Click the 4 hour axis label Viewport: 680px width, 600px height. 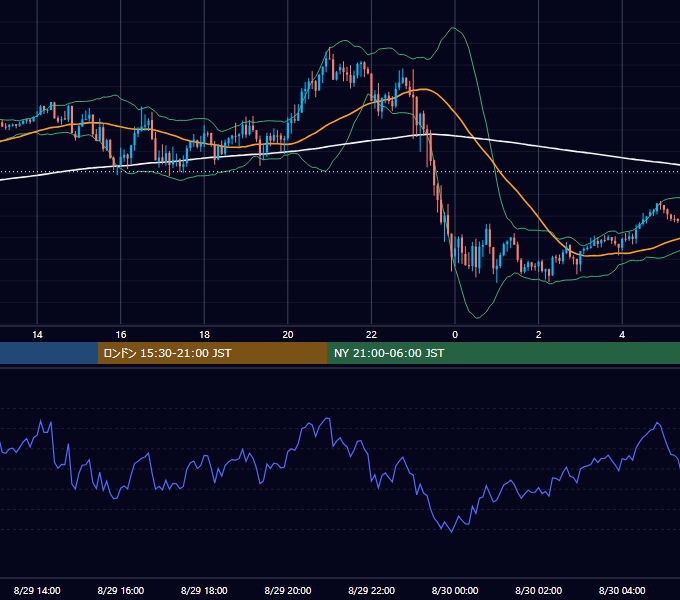point(622,335)
